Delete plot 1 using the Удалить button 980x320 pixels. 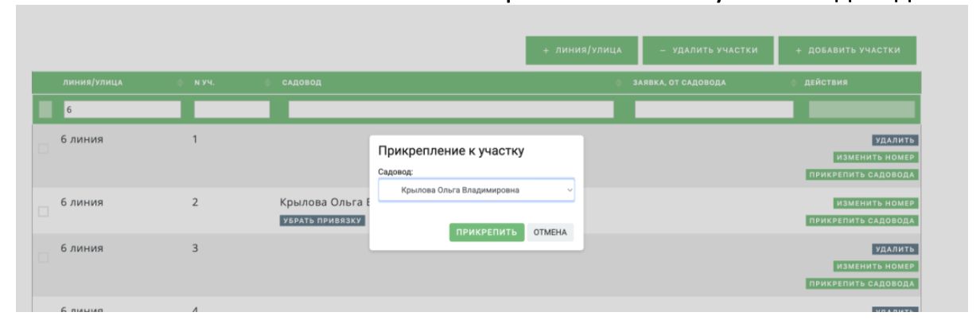pos(895,141)
